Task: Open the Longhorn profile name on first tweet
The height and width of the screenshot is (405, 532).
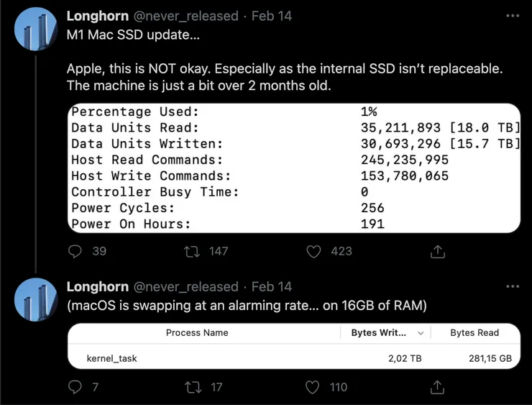Action: click(x=98, y=16)
